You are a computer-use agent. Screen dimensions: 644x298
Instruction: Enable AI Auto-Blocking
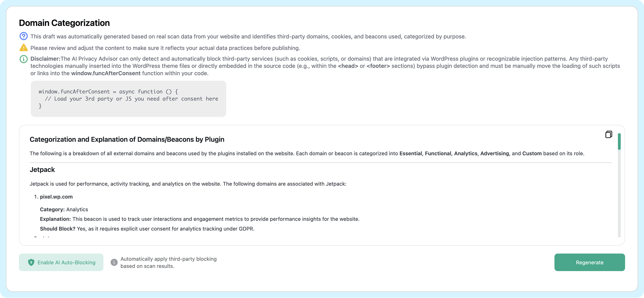61,262
